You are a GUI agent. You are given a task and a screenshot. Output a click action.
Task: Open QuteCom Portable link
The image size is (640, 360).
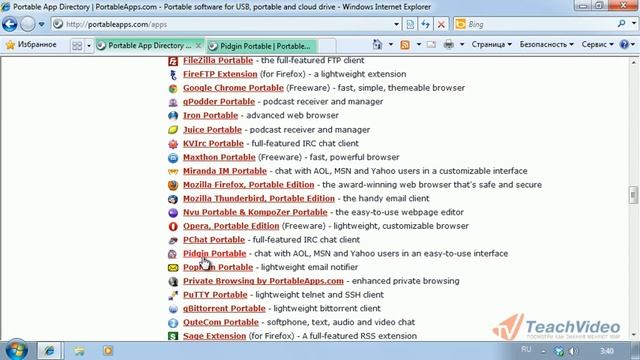pyautogui.click(x=221, y=322)
